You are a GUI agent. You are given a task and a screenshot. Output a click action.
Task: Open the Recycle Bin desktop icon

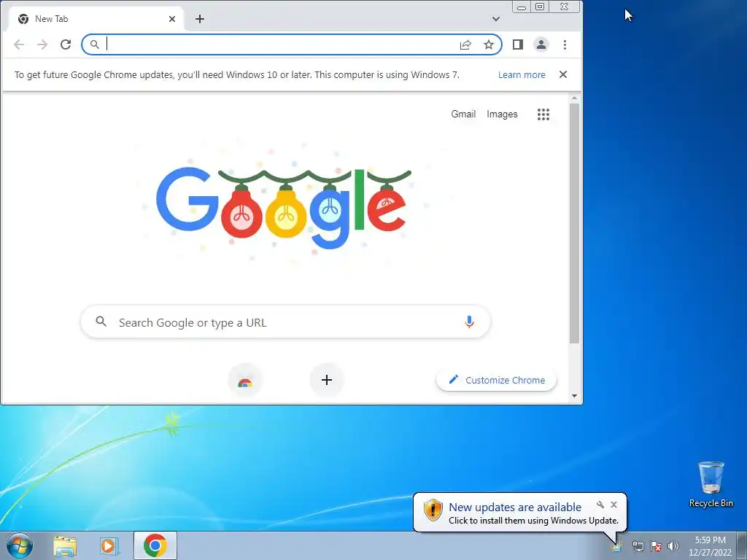711,484
